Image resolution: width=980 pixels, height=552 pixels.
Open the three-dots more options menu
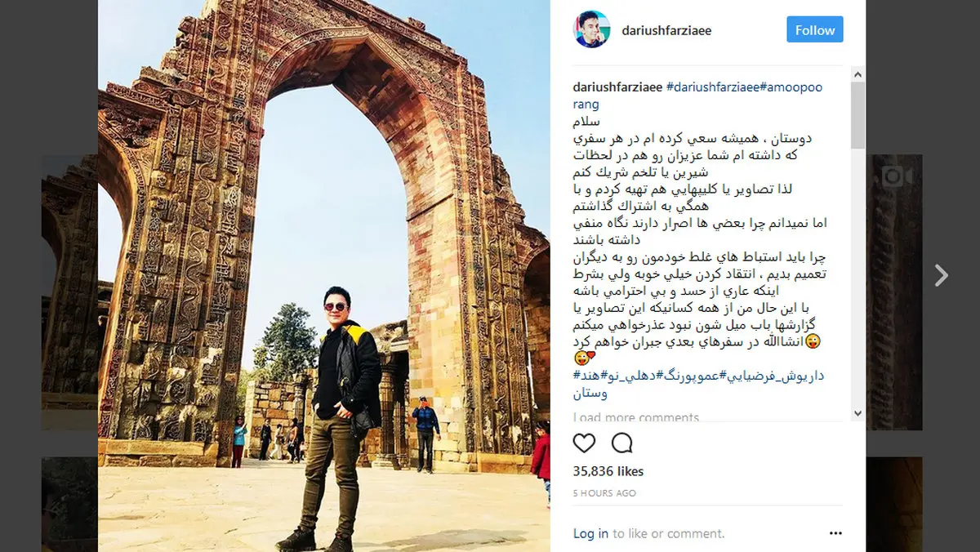(835, 533)
